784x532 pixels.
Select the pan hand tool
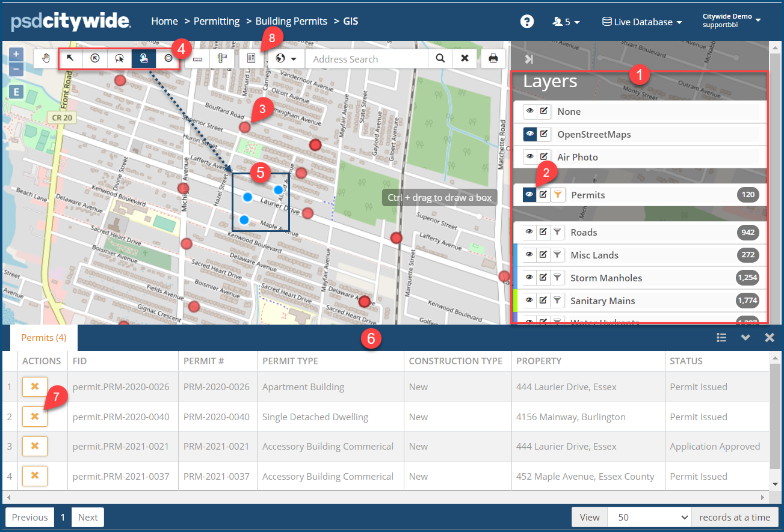click(x=46, y=58)
